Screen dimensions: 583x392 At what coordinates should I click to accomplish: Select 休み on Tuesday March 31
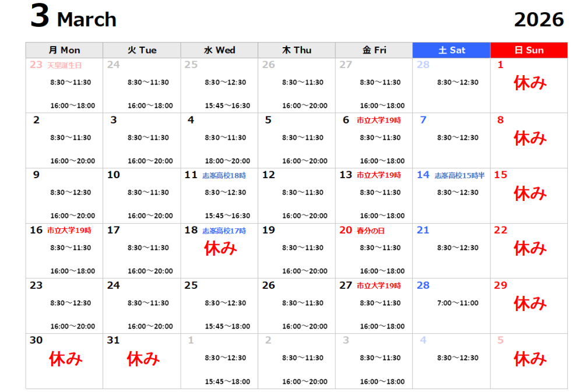(x=143, y=359)
